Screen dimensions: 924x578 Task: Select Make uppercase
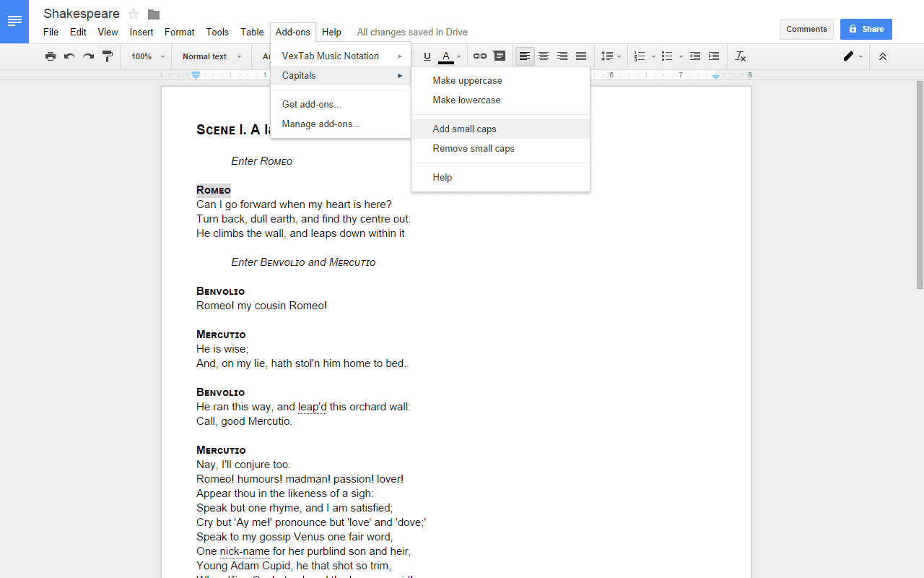(x=501, y=80)
